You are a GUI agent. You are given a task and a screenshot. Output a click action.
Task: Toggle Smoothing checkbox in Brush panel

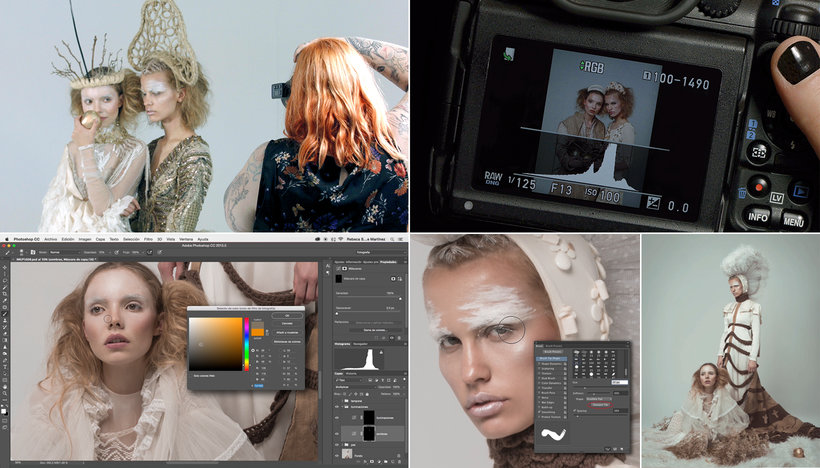tap(539, 412)
